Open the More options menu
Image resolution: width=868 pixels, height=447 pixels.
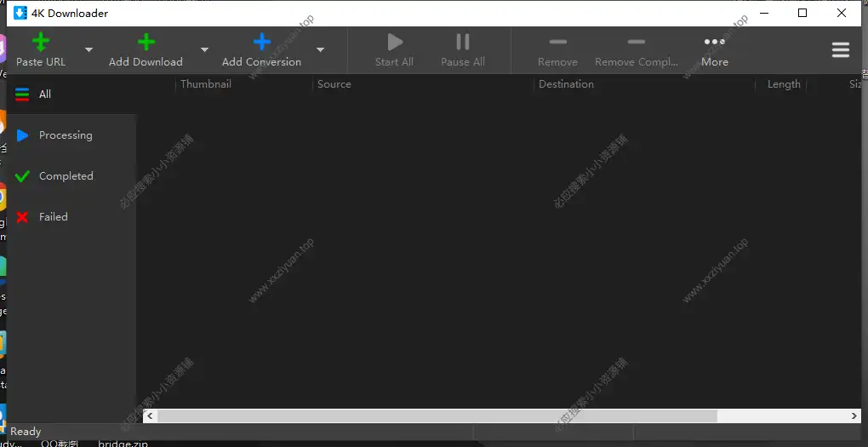point(715,50)
